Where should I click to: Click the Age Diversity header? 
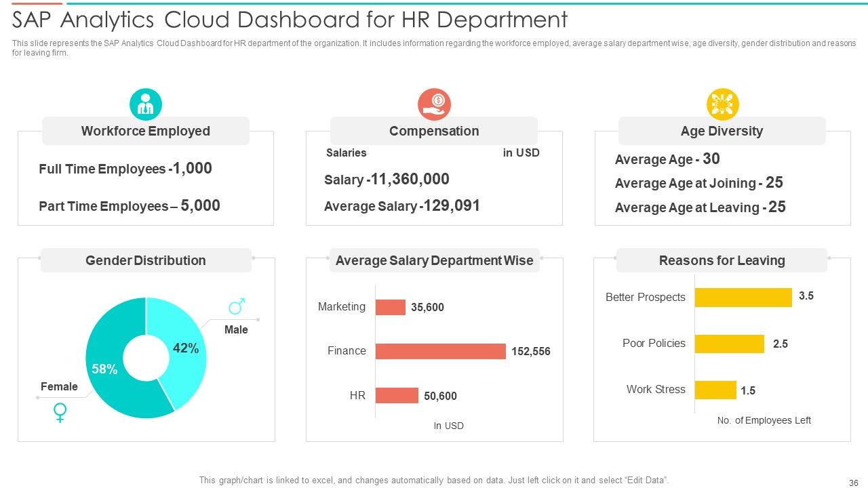(722, 131)
